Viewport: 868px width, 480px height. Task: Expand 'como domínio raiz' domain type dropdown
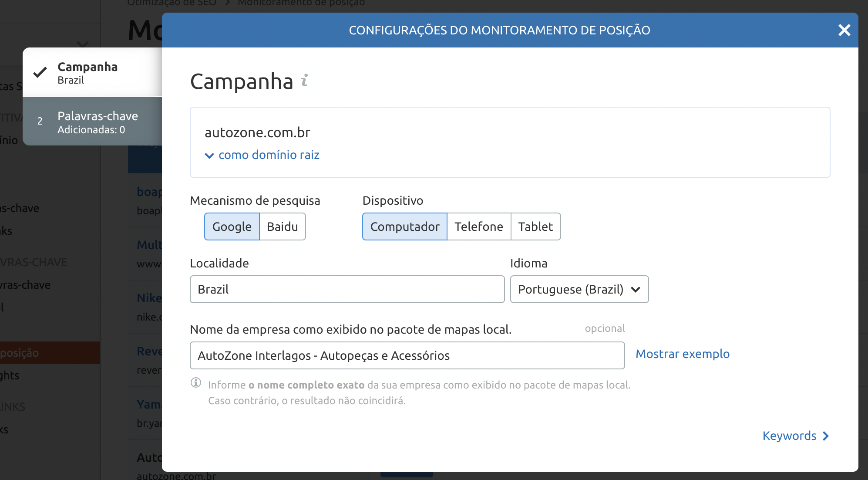262,155
